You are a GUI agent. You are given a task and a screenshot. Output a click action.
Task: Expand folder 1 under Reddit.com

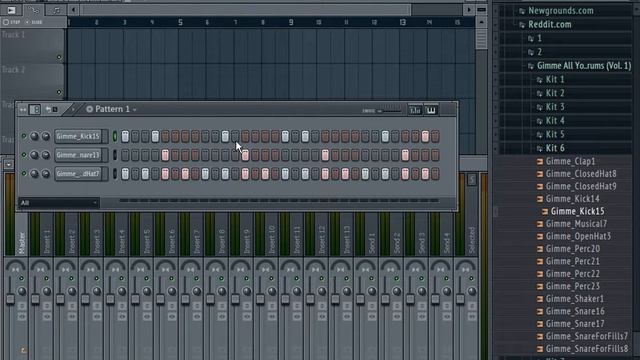click(539, 38)
